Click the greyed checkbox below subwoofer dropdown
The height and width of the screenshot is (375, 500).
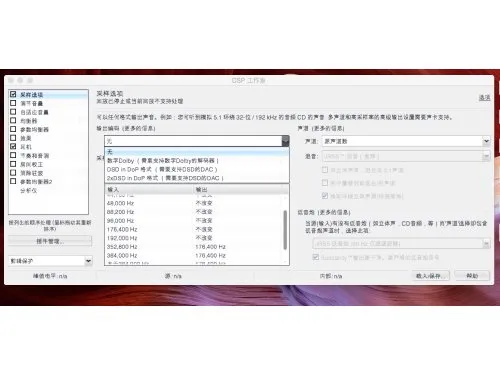tap(315, 257)
